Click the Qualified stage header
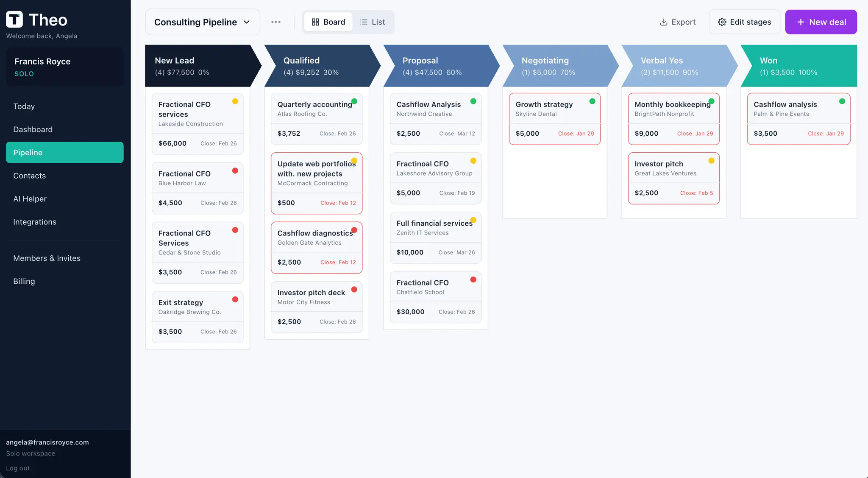 pyautogui.click(x=322, y=66)
